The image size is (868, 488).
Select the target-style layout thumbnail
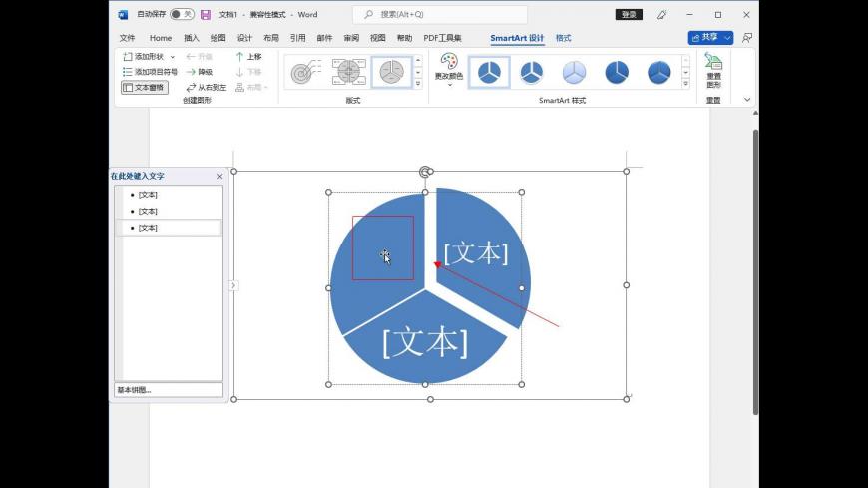coord(304,72)
